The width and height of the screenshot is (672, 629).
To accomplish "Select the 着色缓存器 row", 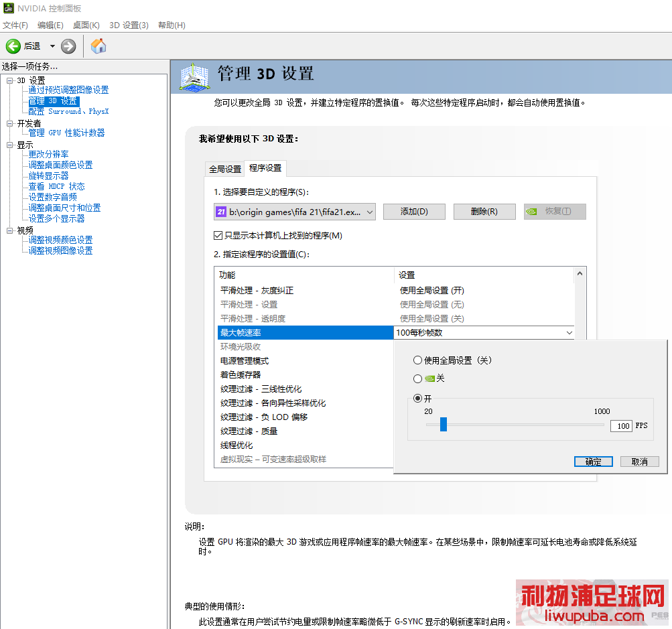I will click(x=306, y=375).
